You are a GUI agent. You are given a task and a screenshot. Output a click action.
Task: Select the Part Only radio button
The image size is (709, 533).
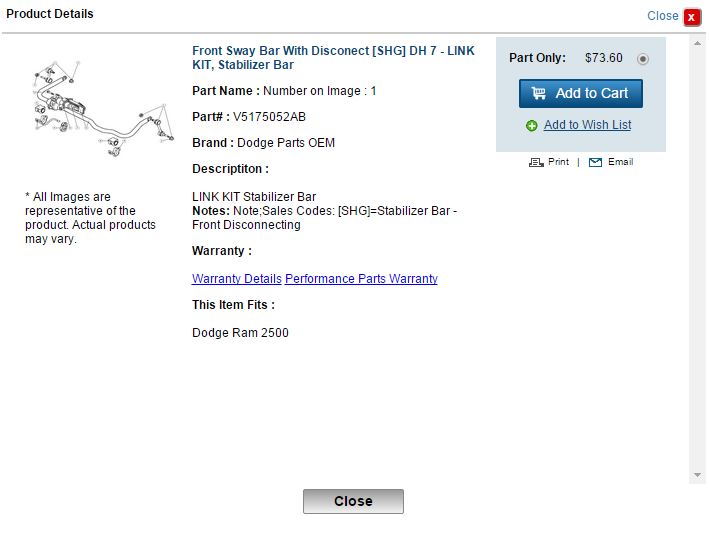coord(643,59)
